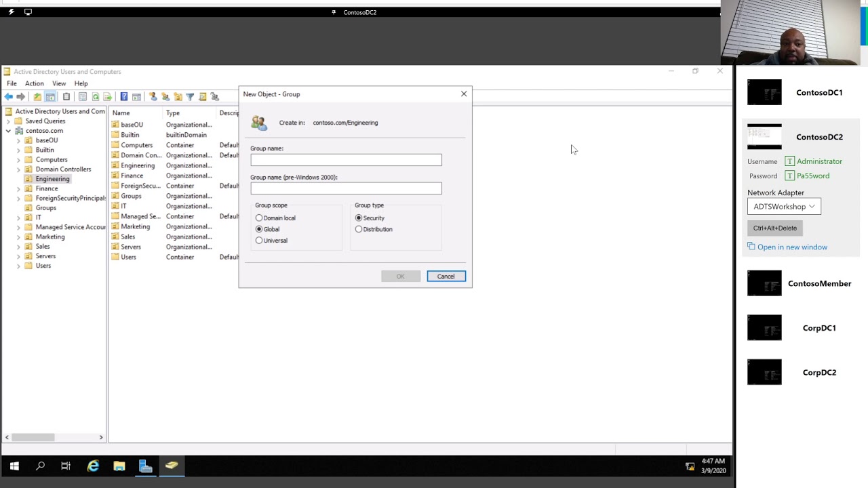Open Server Manager from the taskbar

pyautogui.click(x=145, y=466)
